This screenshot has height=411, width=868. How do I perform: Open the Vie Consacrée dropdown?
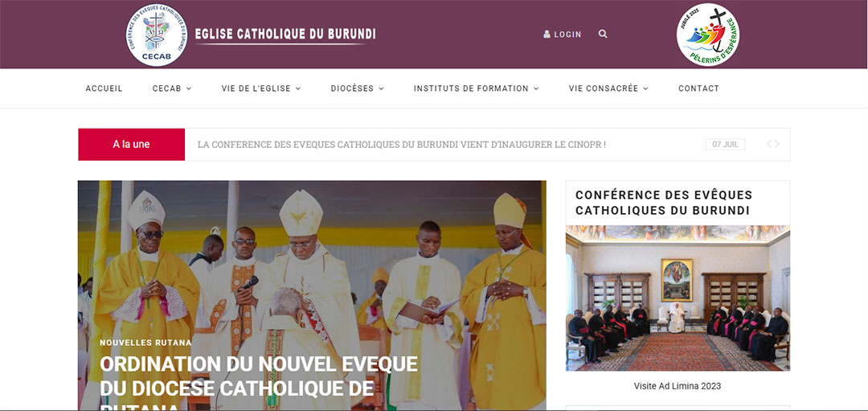[608, 88]
